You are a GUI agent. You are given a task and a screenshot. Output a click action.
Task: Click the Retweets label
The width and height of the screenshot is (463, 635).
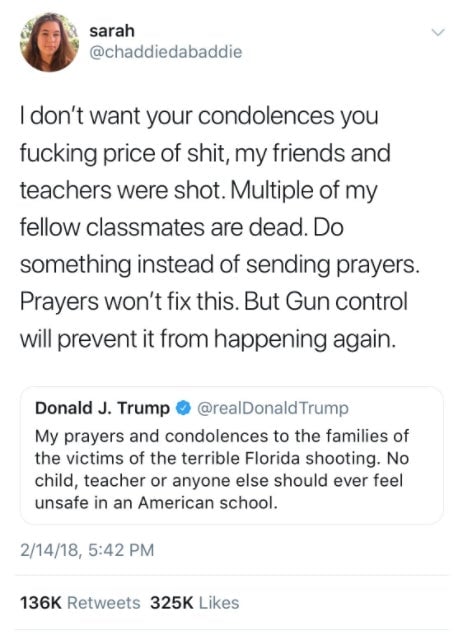103,603
